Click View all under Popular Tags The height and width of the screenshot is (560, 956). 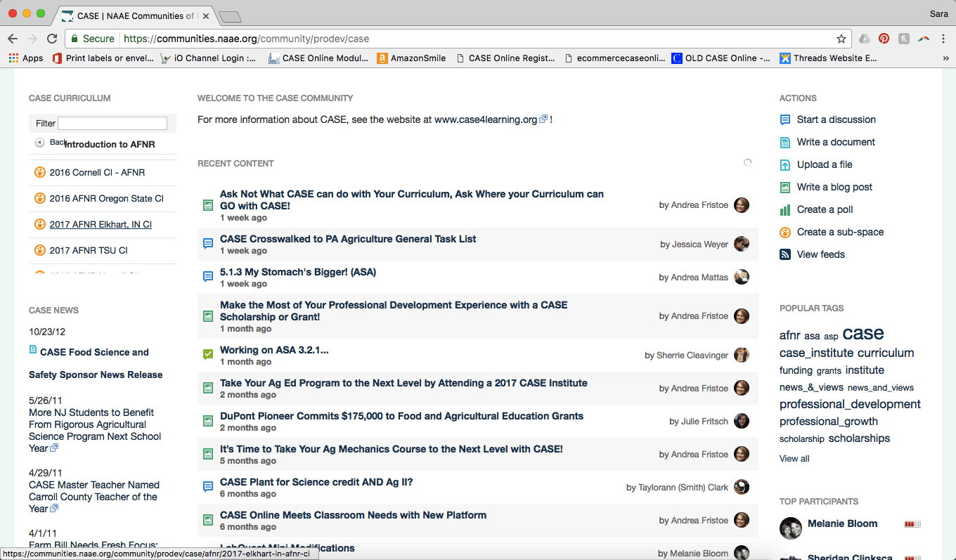pyautogui.click(x=794, y=459)
